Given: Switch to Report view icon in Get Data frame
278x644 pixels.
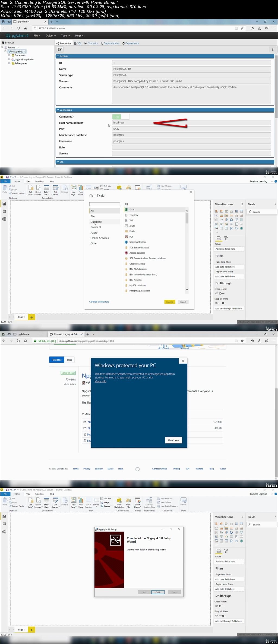Looking at the screenshot, I should click(4, 204).
